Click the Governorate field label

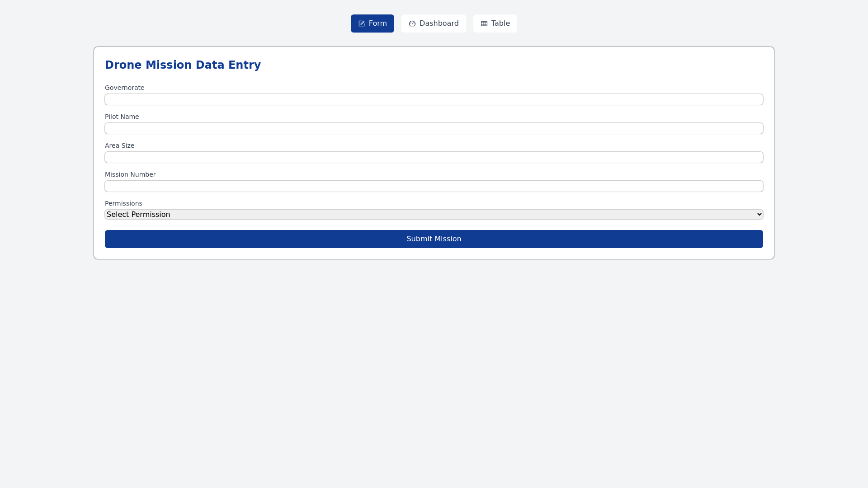pyautogui.click(x=124, y=88)
